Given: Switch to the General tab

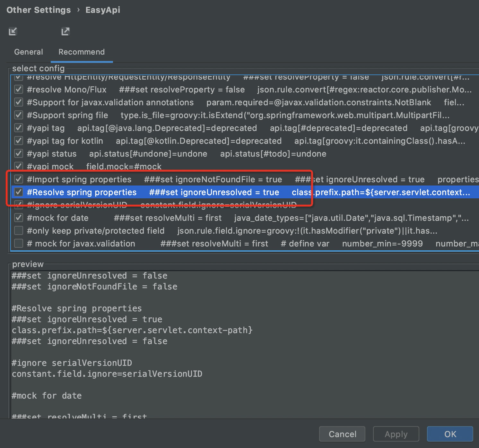Looking at the screenshot, I should (x=28, y=52).
